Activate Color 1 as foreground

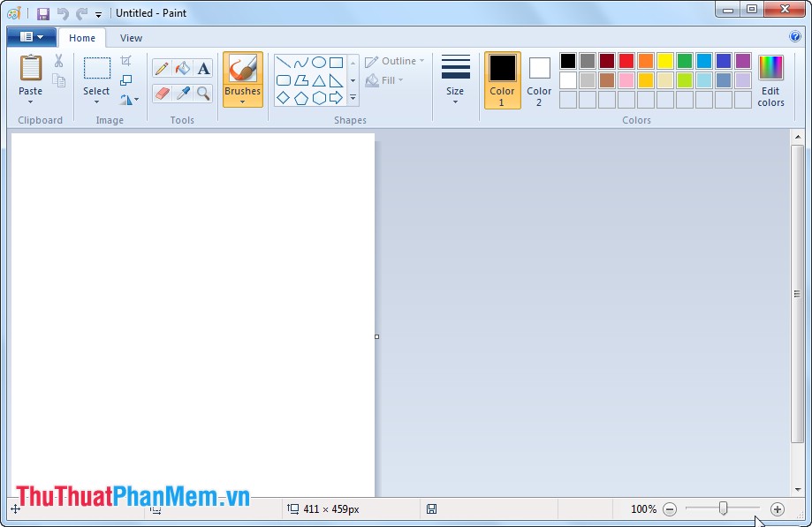click(x=502, y=79)
